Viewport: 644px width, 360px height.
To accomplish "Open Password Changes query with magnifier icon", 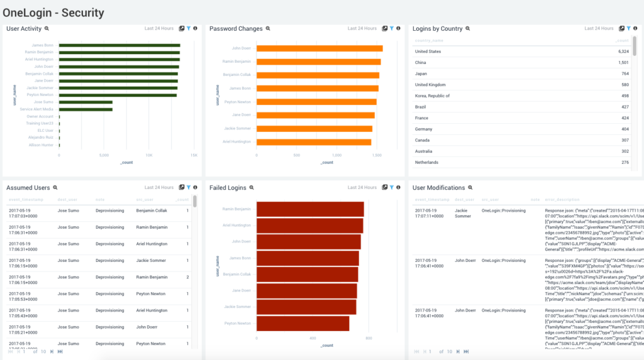I will tap(268, 29).
